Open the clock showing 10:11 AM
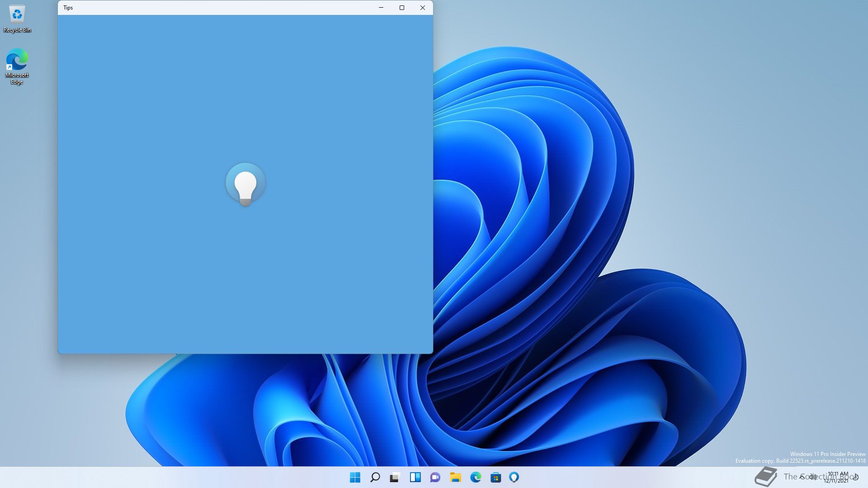Screen dimensions: 868x488 point(837,477)
